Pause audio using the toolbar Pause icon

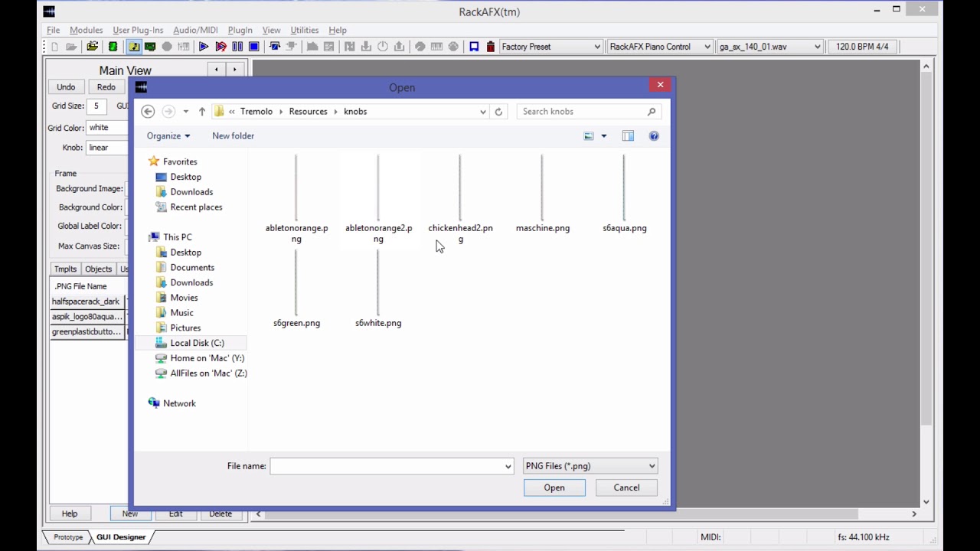(237, 47)
